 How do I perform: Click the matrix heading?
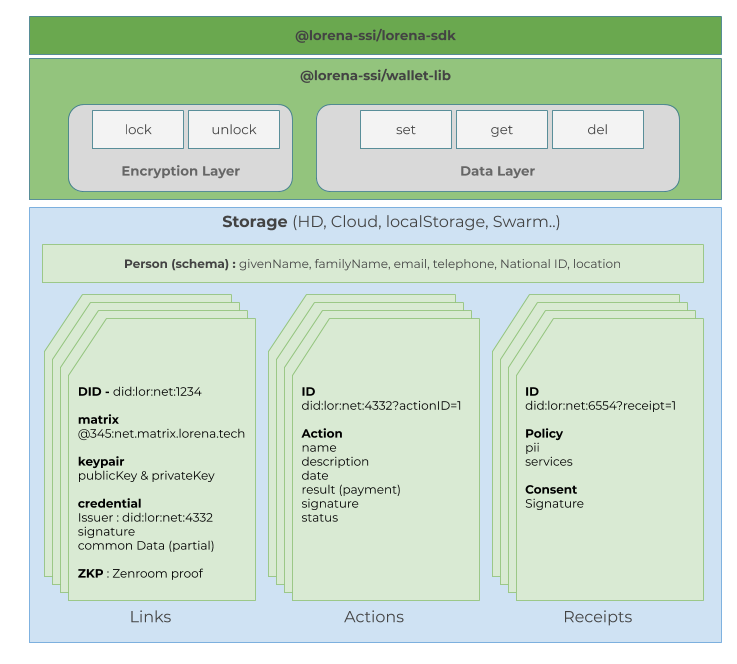[x=98, y=420]
